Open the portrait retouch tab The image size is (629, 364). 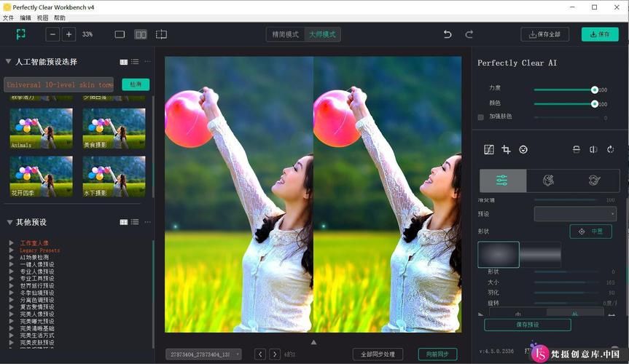pos(548,181)
